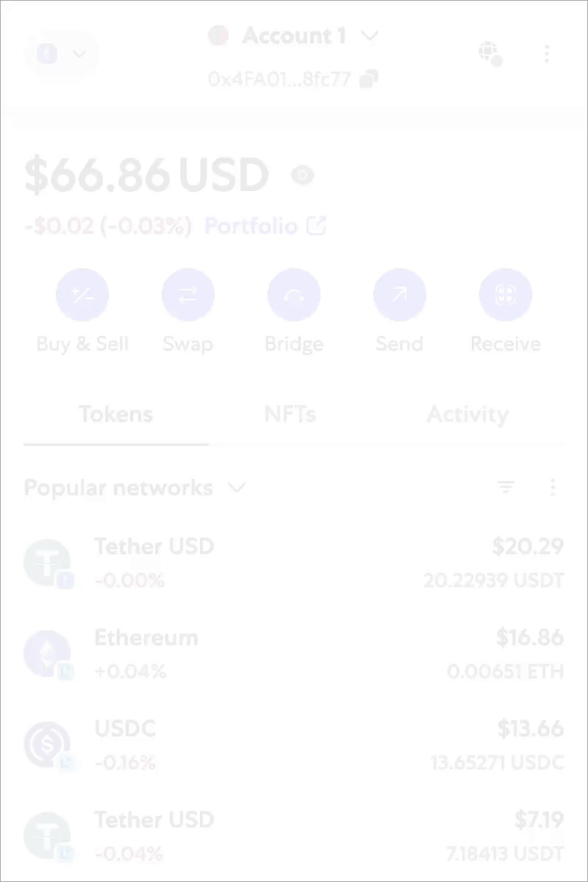
Task: Copy the wallet address 0x4FA01...8fc77
Action: click(x=368, y=79)
